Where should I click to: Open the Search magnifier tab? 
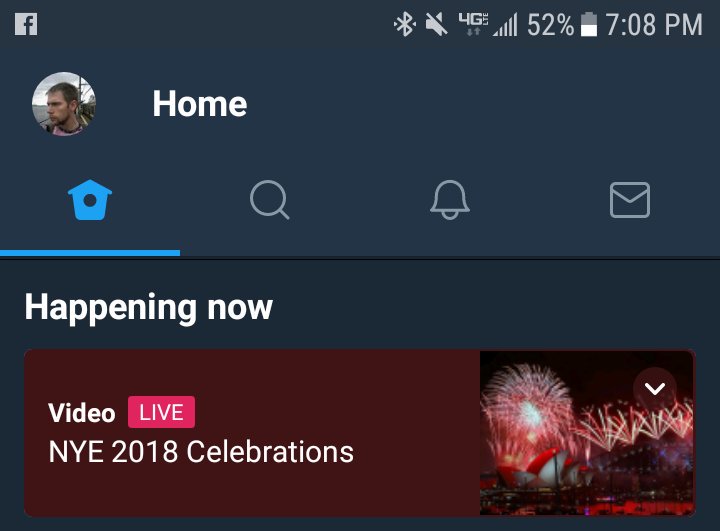pyautogui.click(x=270, y=200)
